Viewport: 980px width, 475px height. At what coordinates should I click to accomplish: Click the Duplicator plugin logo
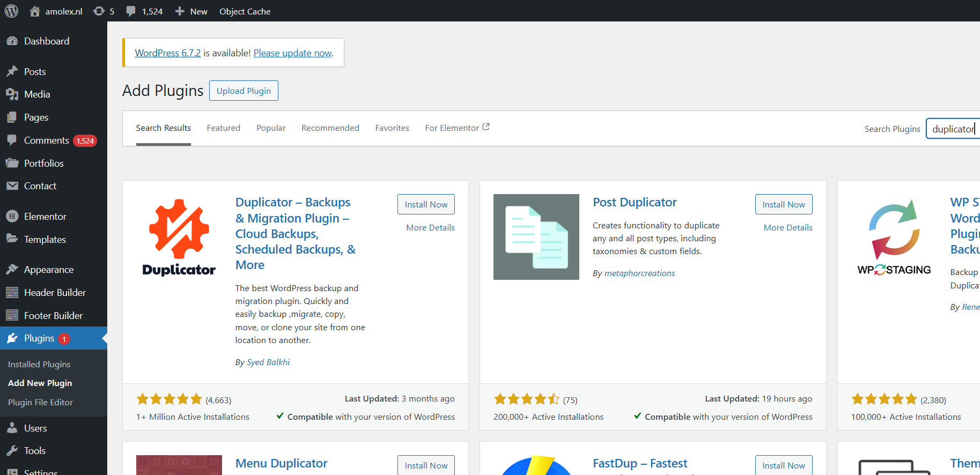179,237
